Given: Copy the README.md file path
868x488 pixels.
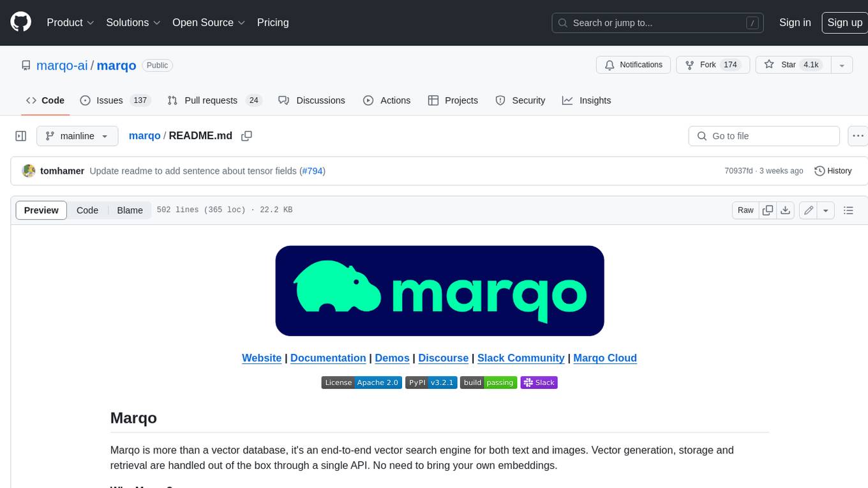Looking at the screenshot, I should (247, 136).
